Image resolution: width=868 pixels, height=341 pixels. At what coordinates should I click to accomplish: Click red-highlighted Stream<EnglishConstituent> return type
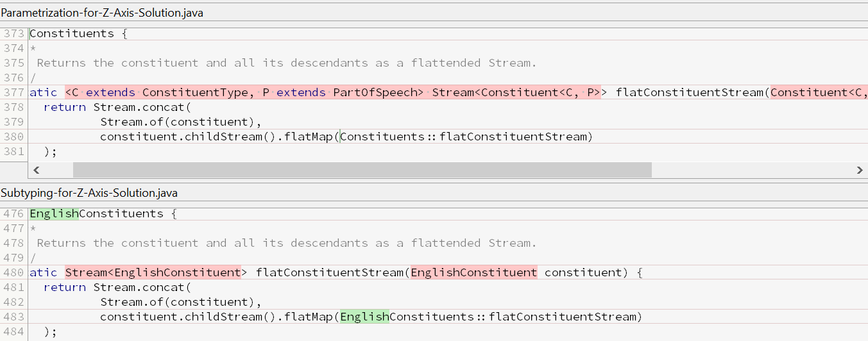(153, 272)
